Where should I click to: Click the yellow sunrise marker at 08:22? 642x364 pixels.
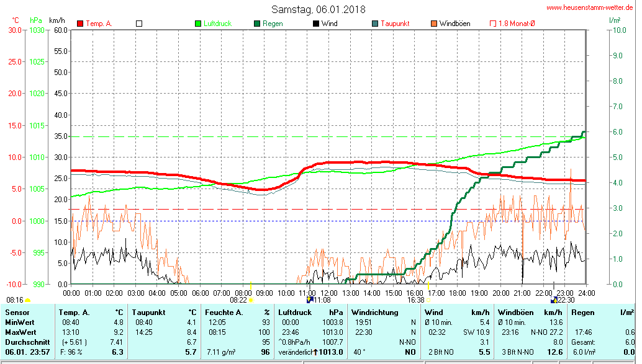(251, 300)
